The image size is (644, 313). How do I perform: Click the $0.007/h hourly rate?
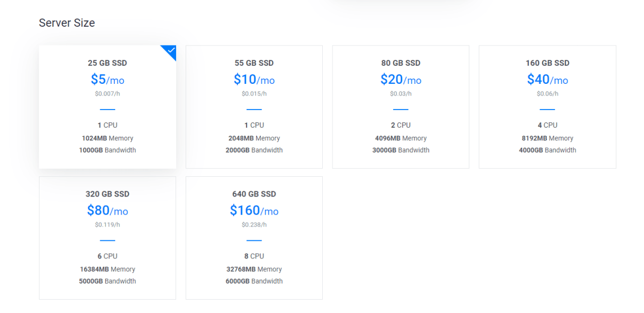point(107,94)
